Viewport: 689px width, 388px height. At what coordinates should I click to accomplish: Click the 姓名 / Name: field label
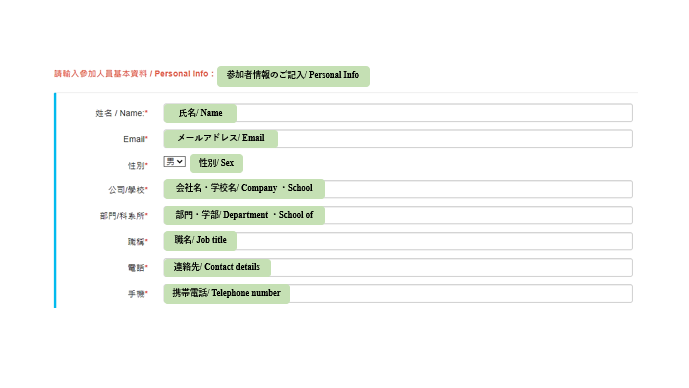(122, 113)
